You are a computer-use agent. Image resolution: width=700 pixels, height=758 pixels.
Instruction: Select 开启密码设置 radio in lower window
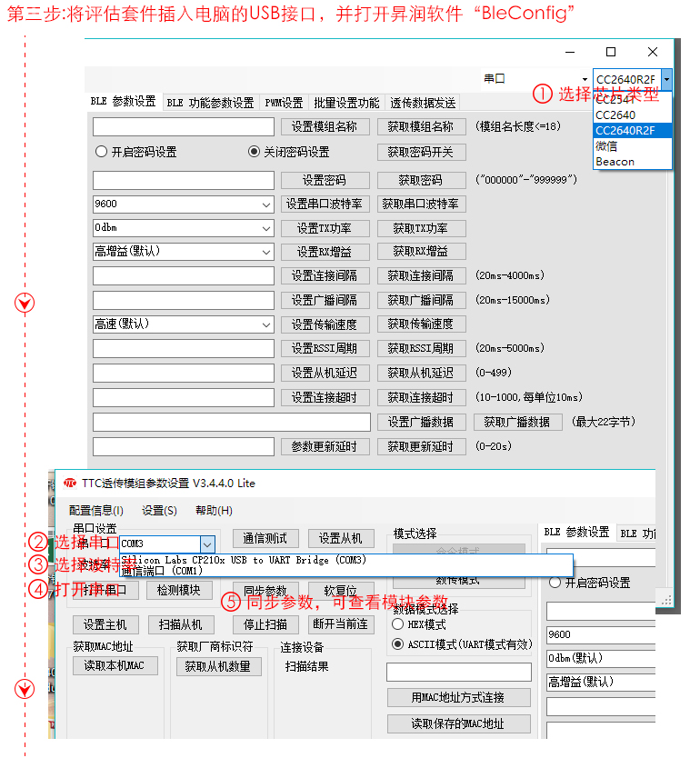555,583
